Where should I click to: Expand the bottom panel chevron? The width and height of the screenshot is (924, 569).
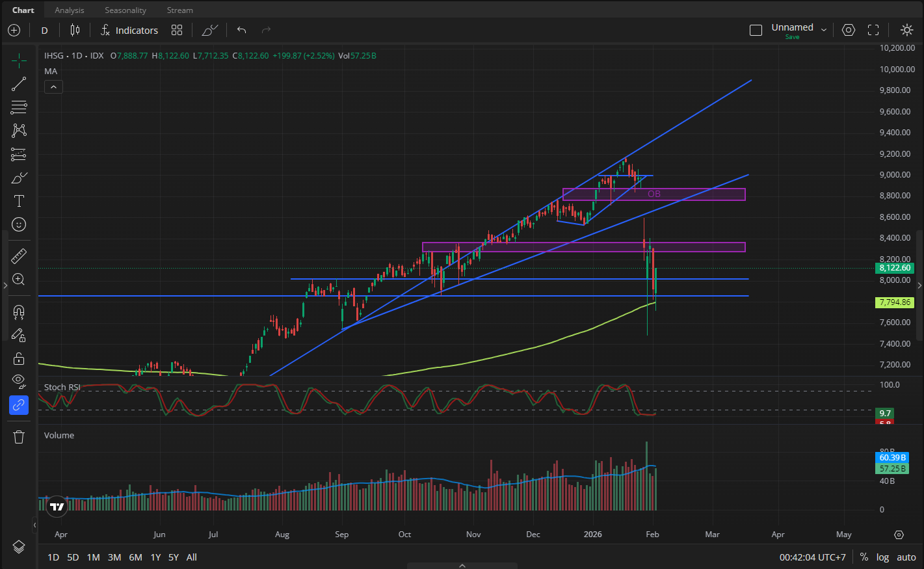[462, 565]
